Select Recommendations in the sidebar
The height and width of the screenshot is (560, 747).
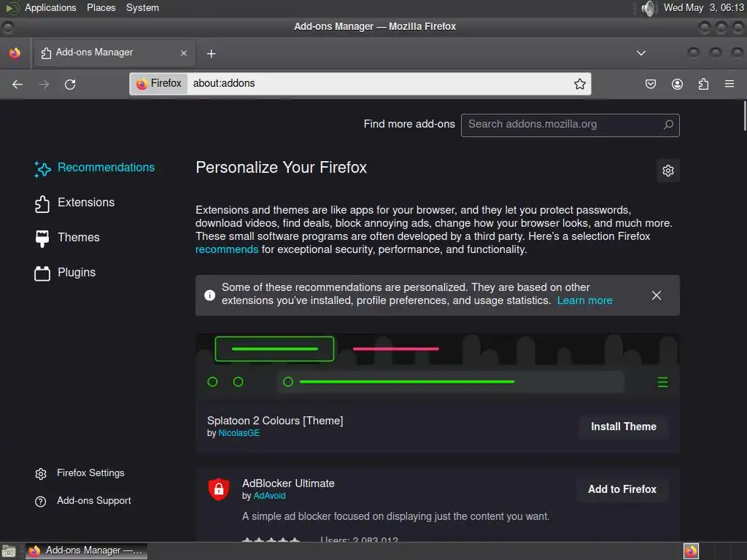[x=94, y=168]
